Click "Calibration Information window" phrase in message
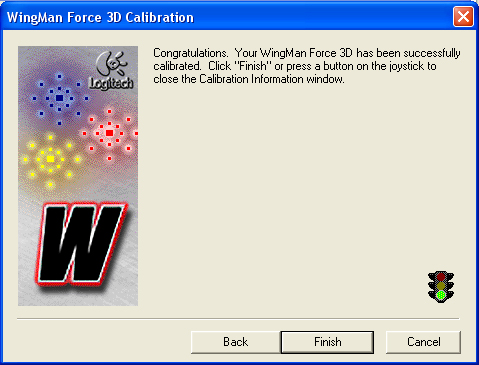 pyautogui.click(x=271, y=79)
